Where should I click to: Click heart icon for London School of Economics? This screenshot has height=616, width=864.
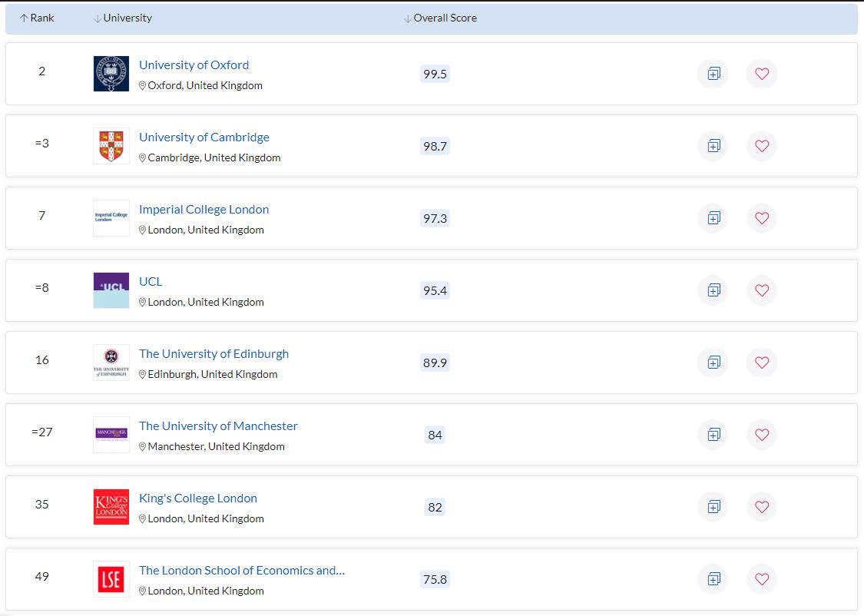(762, 579)
